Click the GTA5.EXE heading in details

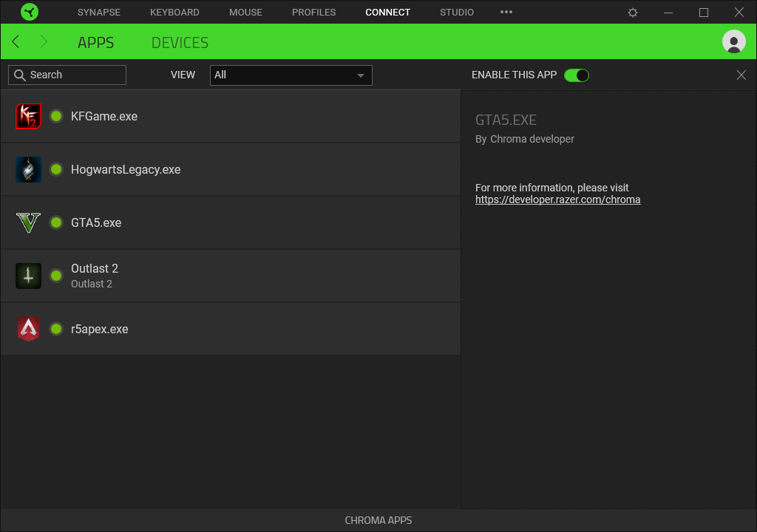click(x=506, y=120)
